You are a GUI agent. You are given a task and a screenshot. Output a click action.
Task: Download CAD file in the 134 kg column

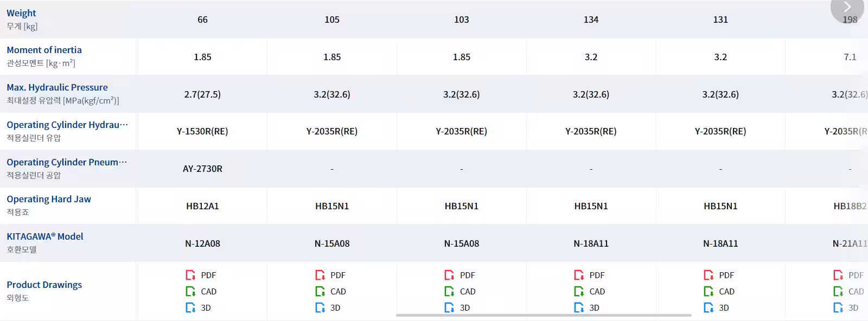click(590, 291)
